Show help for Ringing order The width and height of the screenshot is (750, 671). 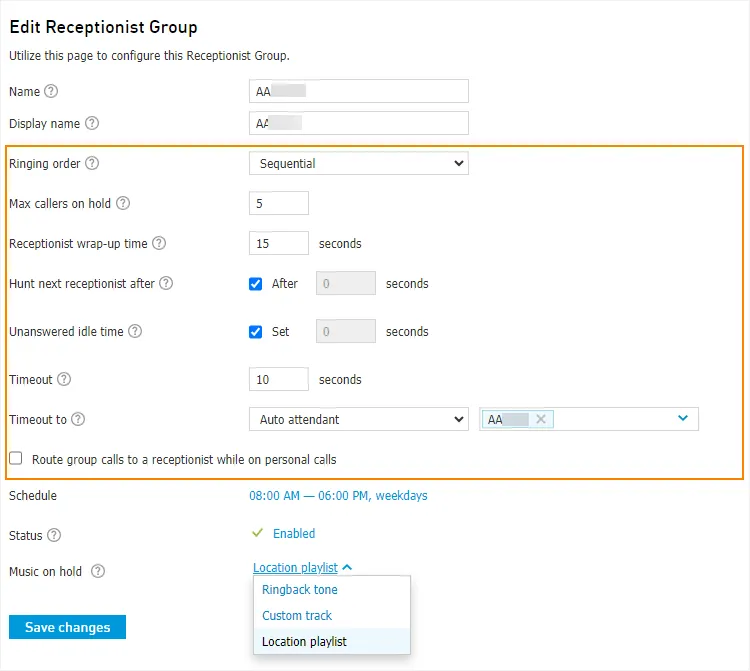(x=92, y=163)
